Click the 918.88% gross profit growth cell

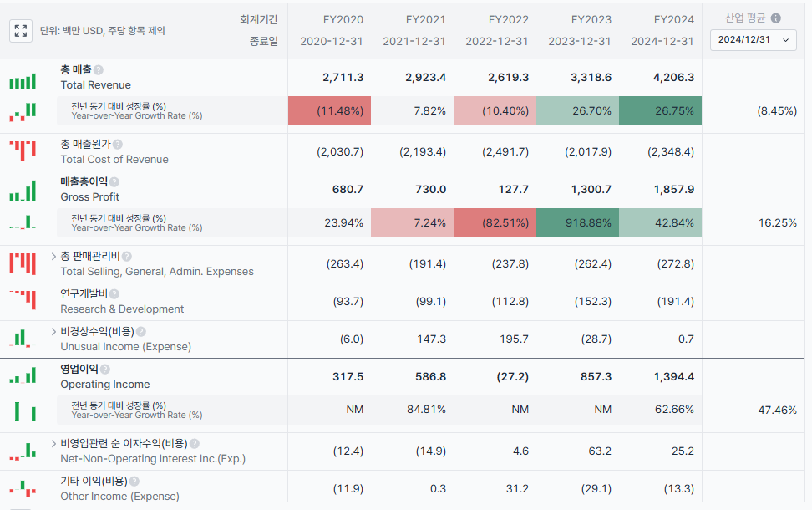pyautogui.click(x=577, y=223)
